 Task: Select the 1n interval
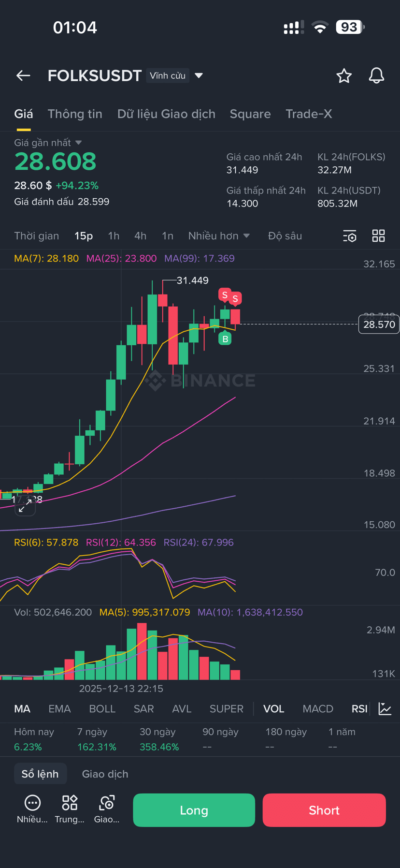coord(167,236)
